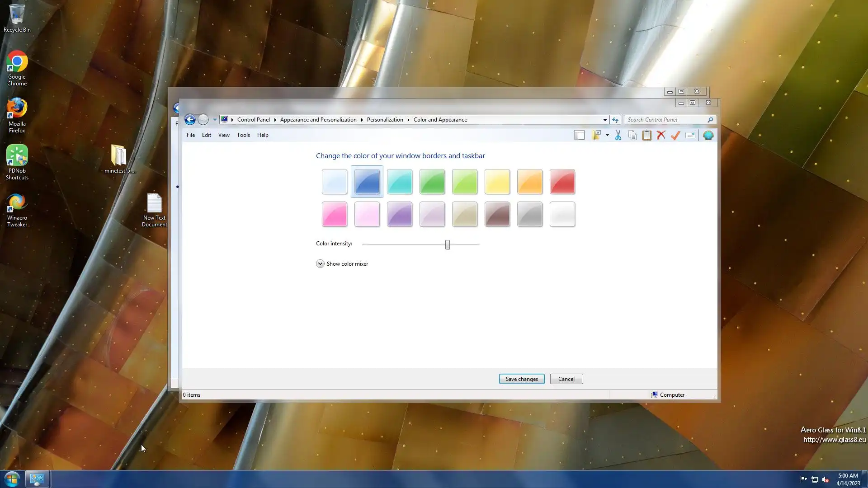The height and width of the screenshot is (488, 868).
Task: Click the clipboard Paste toolbar icon
Action: coord(647,135)
